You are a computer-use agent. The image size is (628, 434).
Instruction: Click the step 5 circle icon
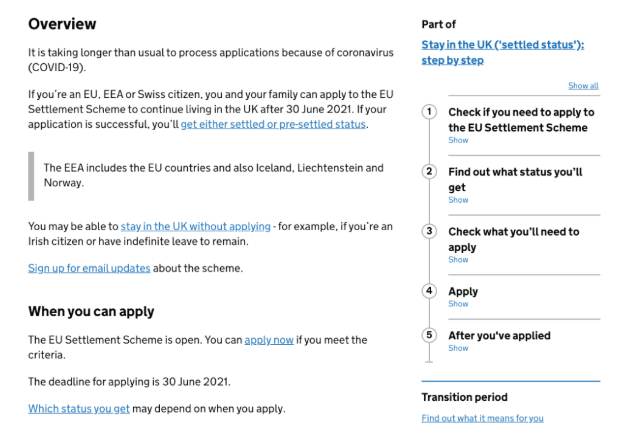(x=429, y=335)
